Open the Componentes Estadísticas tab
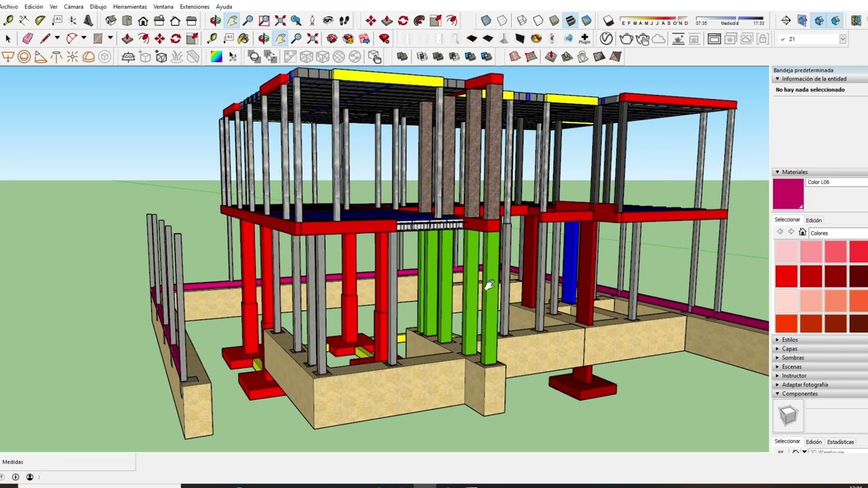The width and height of the screenshot is (868, 488). click(841, 442)
